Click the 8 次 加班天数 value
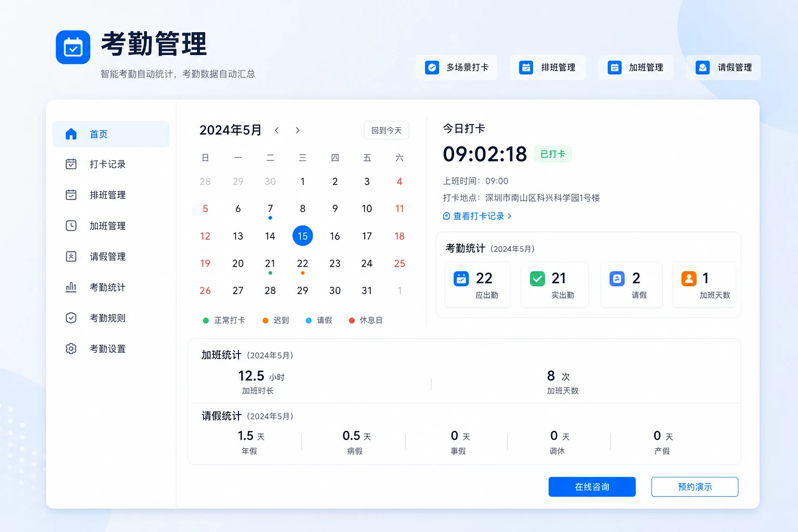Viewport: 798px width, 532px height. coord(558,376)
